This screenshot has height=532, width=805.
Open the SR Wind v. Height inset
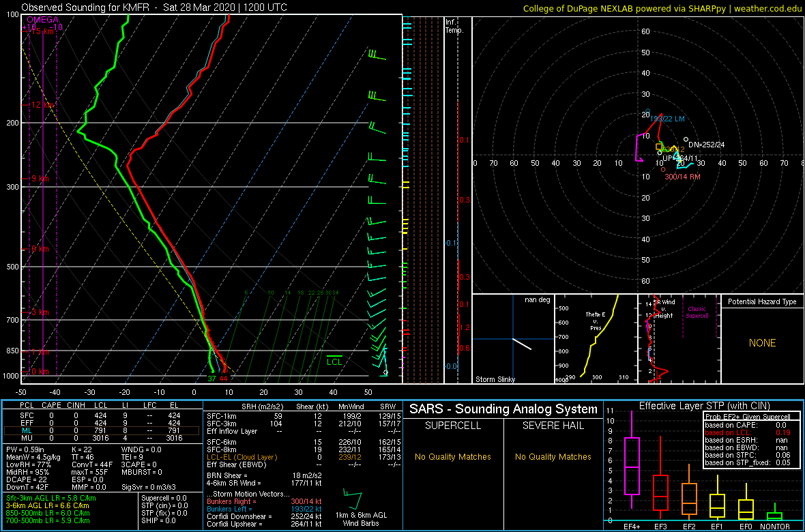(678, 339)
